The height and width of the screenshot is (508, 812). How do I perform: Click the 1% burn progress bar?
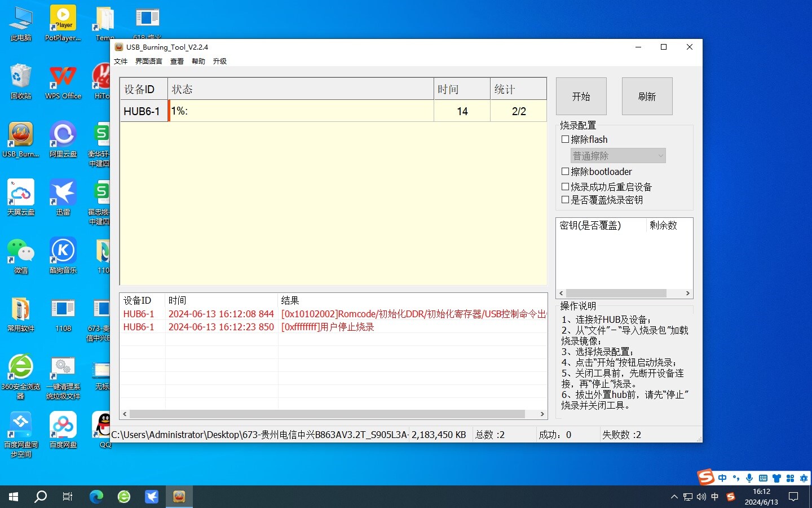(x=301, y=111)
